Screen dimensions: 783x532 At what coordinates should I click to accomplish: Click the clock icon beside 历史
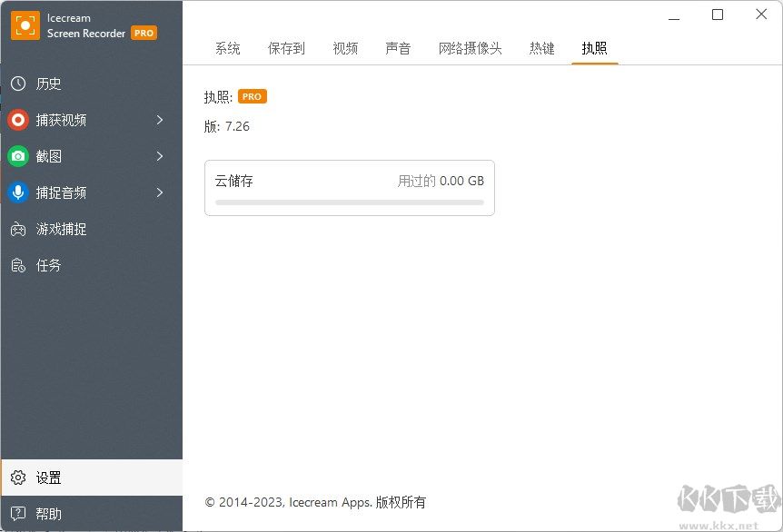[18, 84]
